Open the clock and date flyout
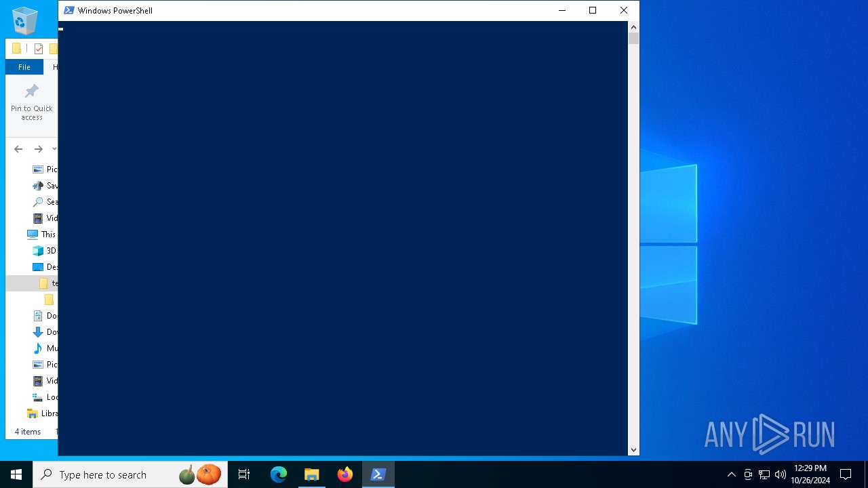Screen dimensions: 868x488 click(x=810, y=474)
